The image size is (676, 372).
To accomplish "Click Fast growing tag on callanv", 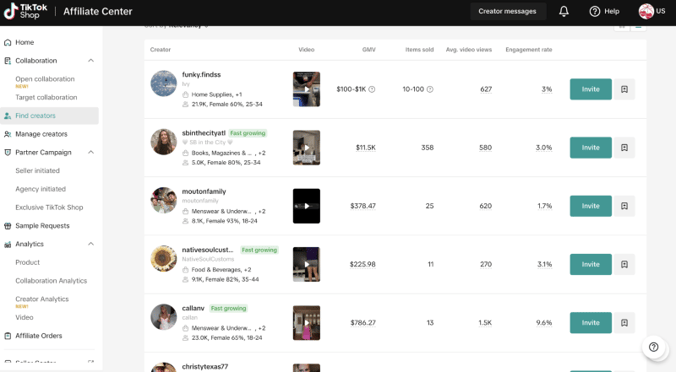I will point(228,308).
